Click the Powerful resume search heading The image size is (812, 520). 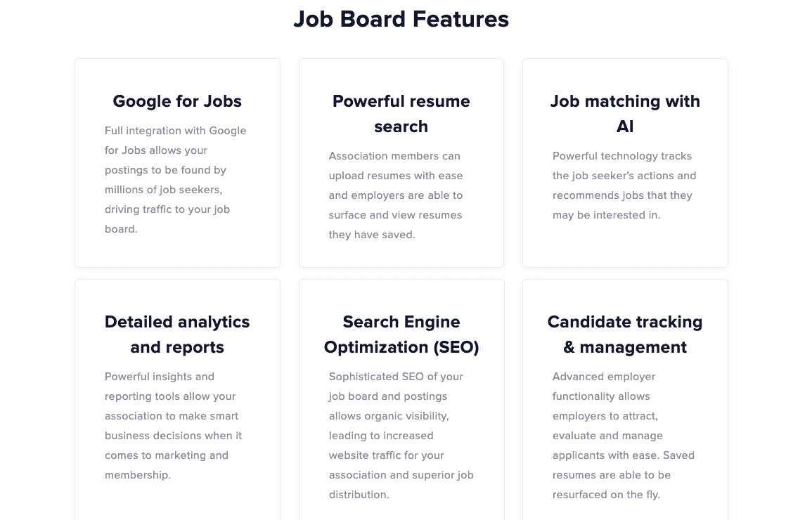pyautogui.click(x=401, y=114)
